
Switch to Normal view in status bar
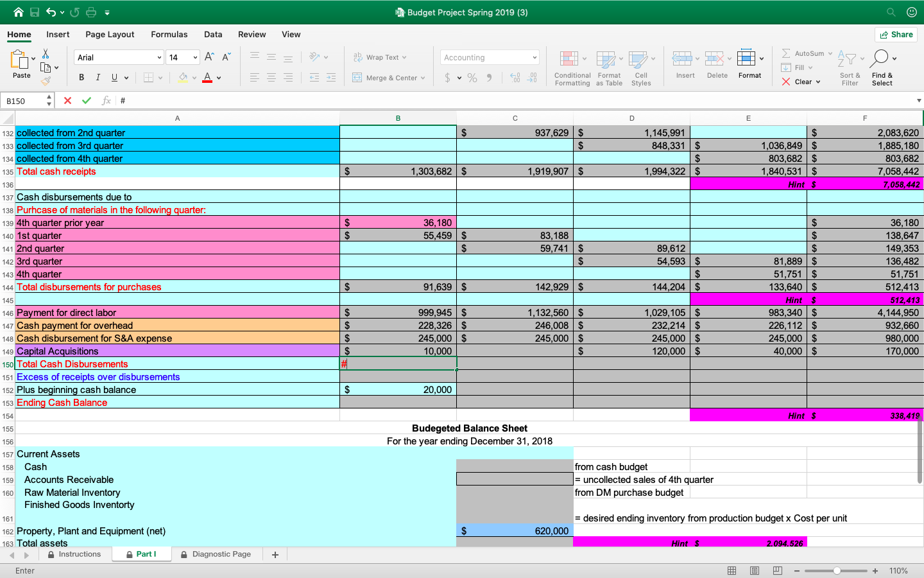point(732,570)
